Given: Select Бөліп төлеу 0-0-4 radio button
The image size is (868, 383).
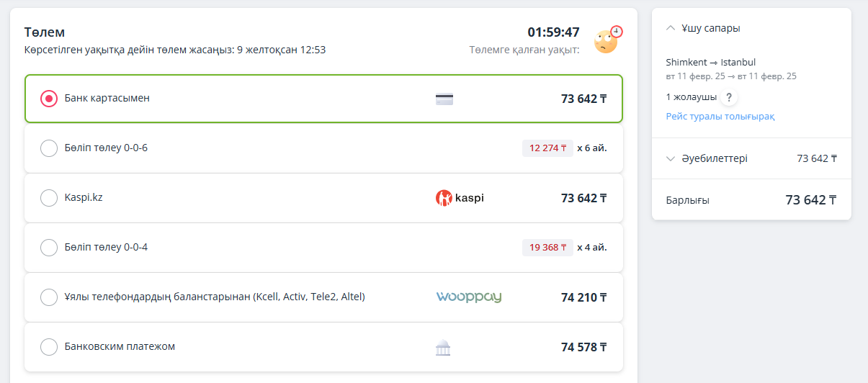Looking at the screenshot, I should (x=49, y=248).
